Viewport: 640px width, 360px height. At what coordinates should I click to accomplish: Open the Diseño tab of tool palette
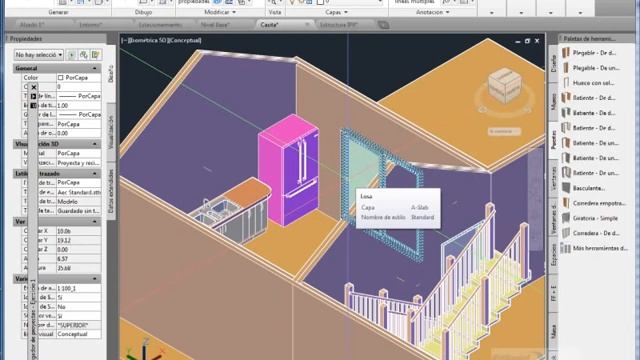click(553, 63)
